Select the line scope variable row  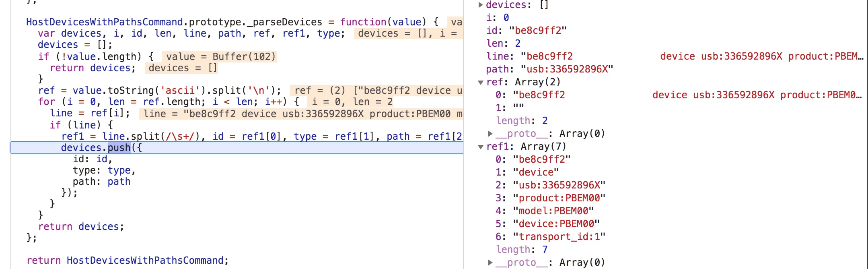[675, 56]
